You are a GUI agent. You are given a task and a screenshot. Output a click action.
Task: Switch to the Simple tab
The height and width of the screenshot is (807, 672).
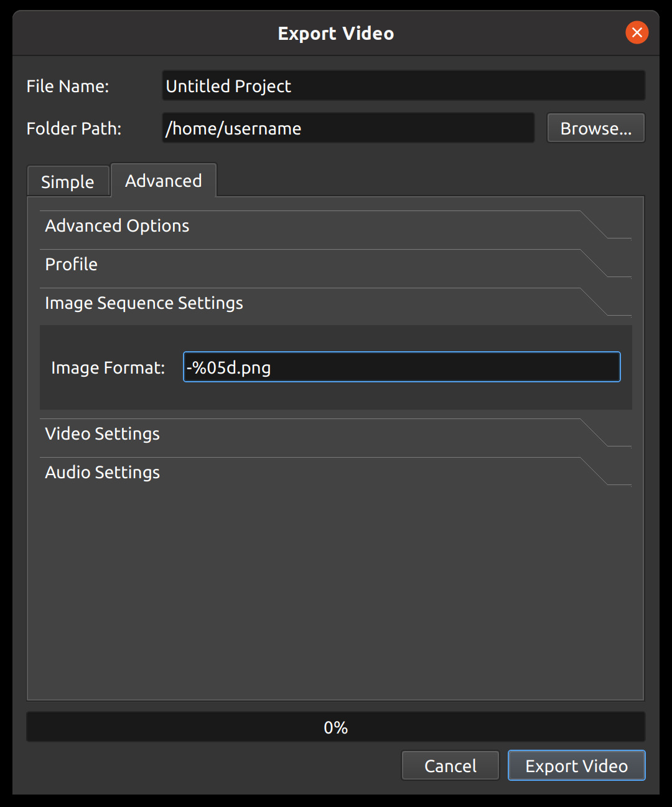(x=68, y=181)
